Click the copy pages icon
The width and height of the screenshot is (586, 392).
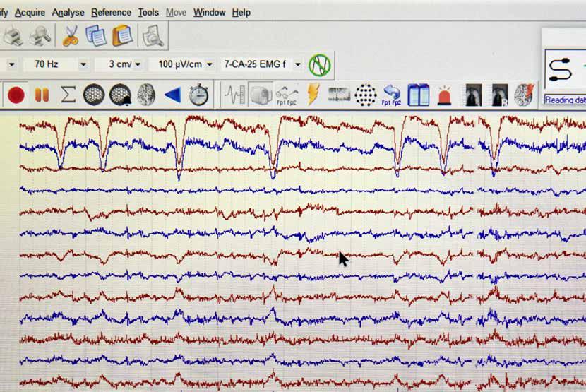click(96, 36)
